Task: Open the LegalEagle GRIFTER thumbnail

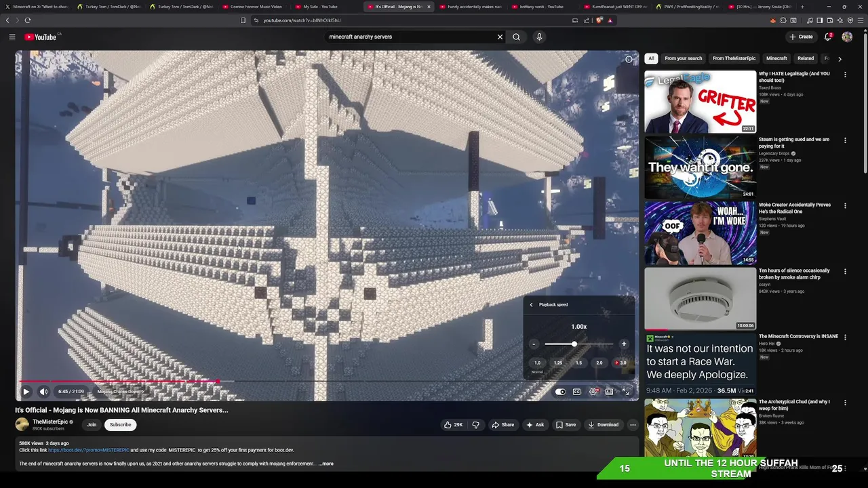Action: point(700,102)
